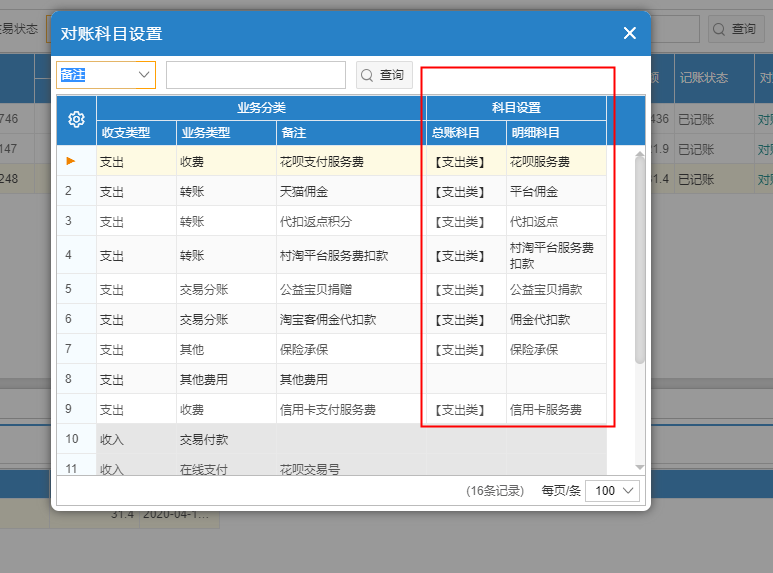Screen dimensions: 773x573
Task: Click the 公益宝贝捐款 detail subject cell
Action: [x=556, y=289]
